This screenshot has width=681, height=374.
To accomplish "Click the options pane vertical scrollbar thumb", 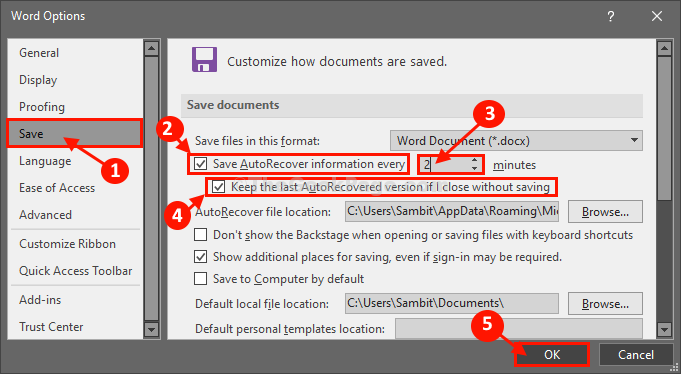I will 664,129.
